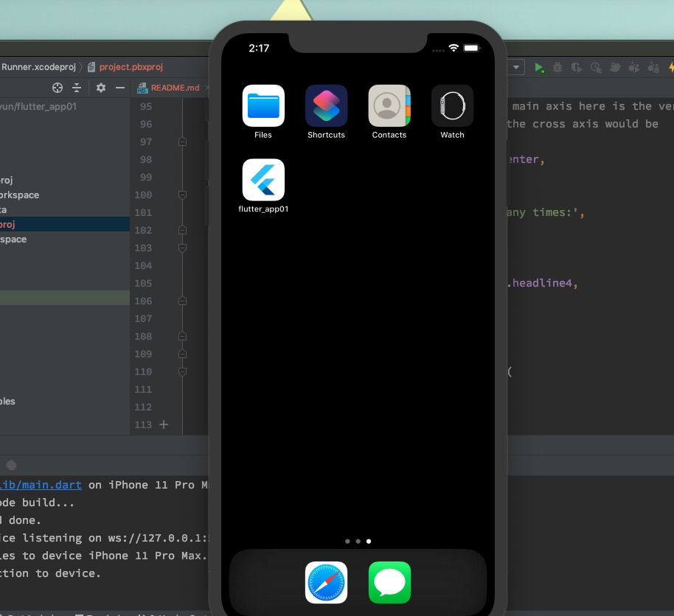The width and height of the screenshot is (674, 616).
Task: Click the "to device iPhone 11 Pro Max." console line
Action: click(115, 556)
